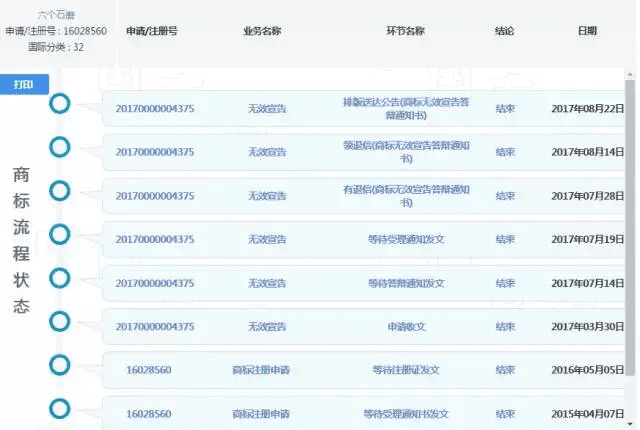Select timeline circle for 2015年04月07日 row
Image resolution: width=640 pixels, height=430 pixels.
pos(60,408)
